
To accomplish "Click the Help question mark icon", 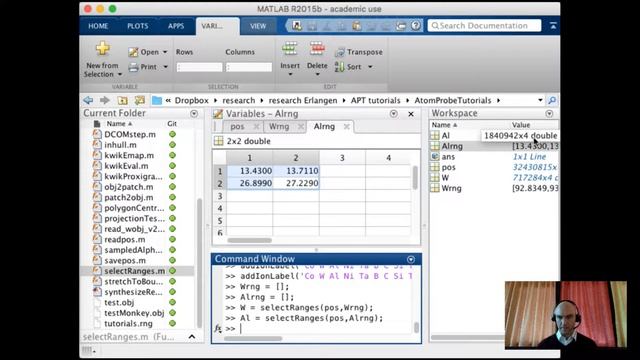I will (x=416, y=25).
